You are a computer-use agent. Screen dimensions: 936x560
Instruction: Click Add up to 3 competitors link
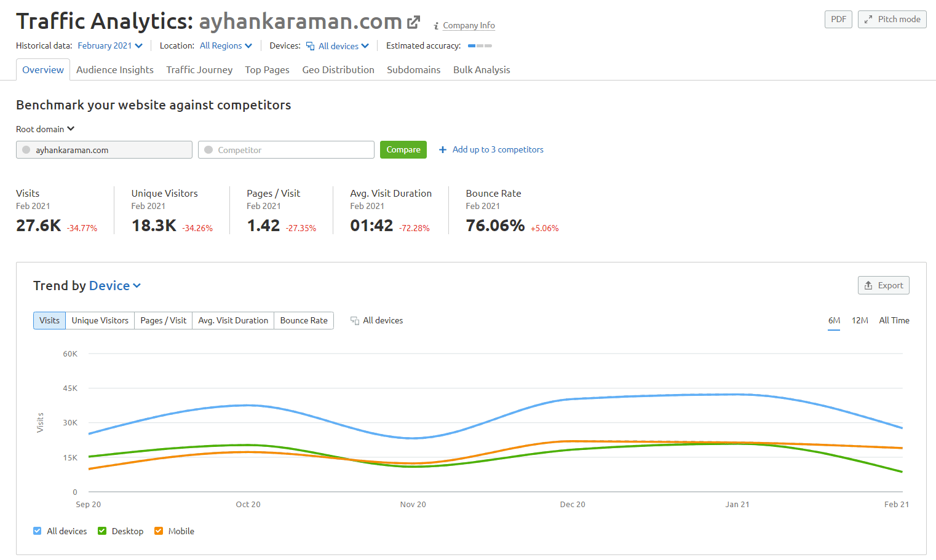498,150
